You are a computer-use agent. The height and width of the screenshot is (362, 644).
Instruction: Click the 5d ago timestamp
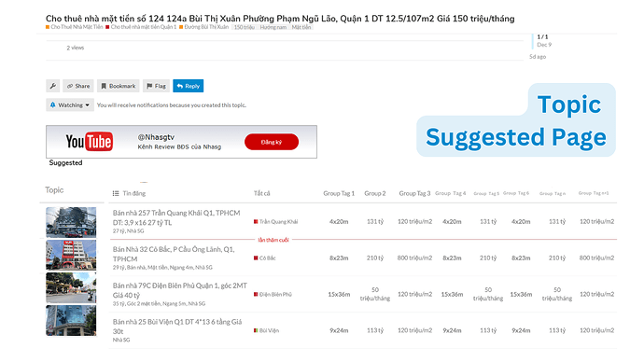click(x=538, y=57)
